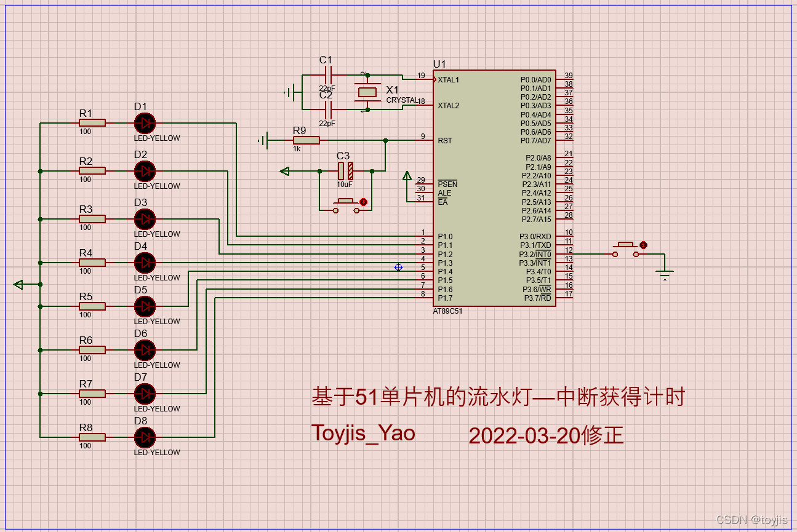Click the RST pin label
The width and height of the screenshot is (797, 532).
click(445, 141)
